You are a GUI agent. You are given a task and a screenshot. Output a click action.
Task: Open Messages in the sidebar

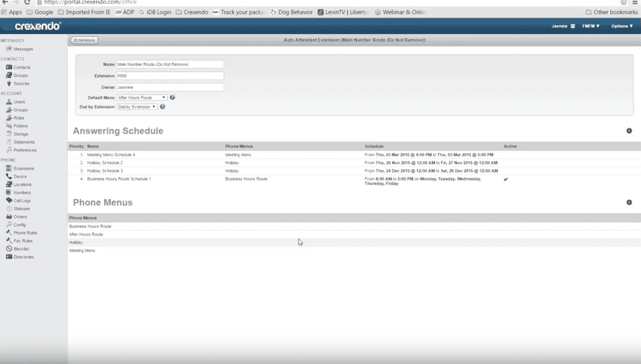(x=23, y=49)
